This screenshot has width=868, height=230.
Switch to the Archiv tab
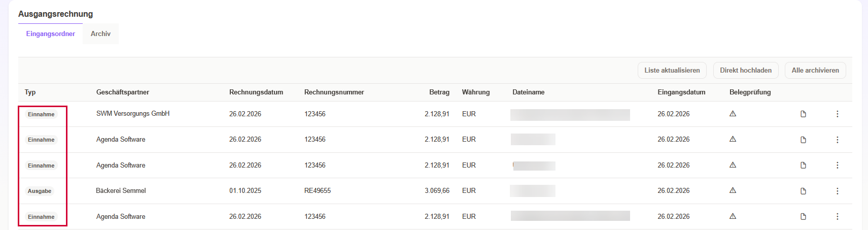[x=100, y=34]
